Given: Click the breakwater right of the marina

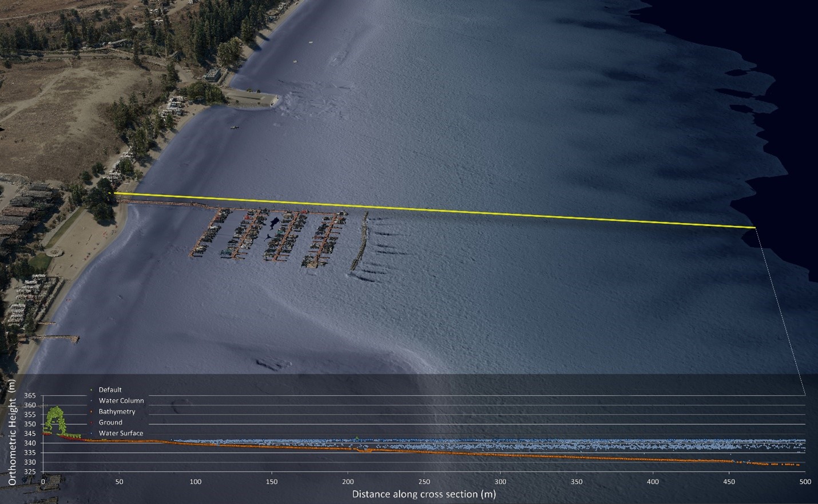Looking at the screenshot, I should (360, 243).
